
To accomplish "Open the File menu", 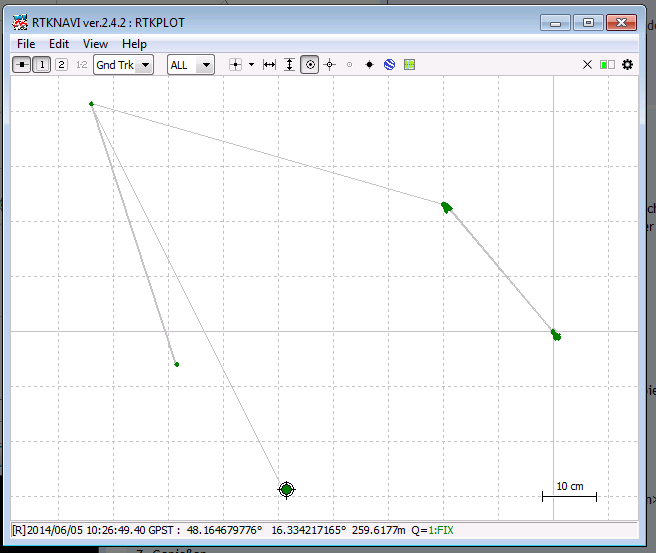I will point(26,44).
